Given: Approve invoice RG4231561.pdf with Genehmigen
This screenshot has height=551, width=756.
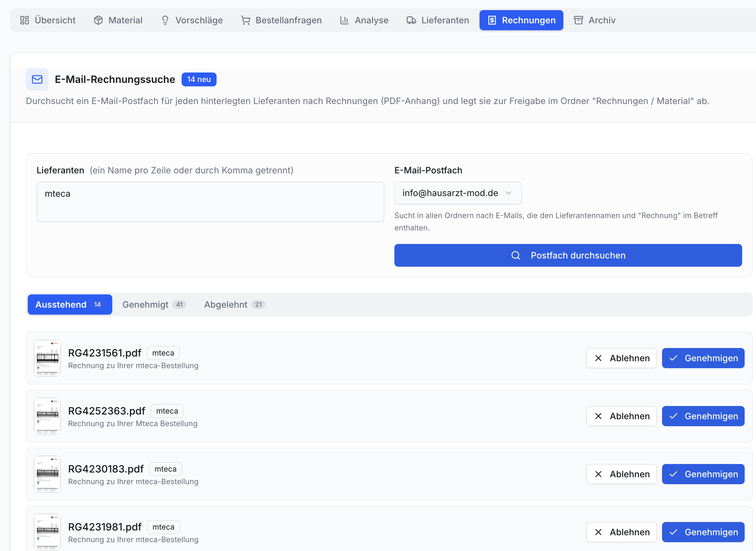Looking at the screenshot, I should tap(703, 358).
